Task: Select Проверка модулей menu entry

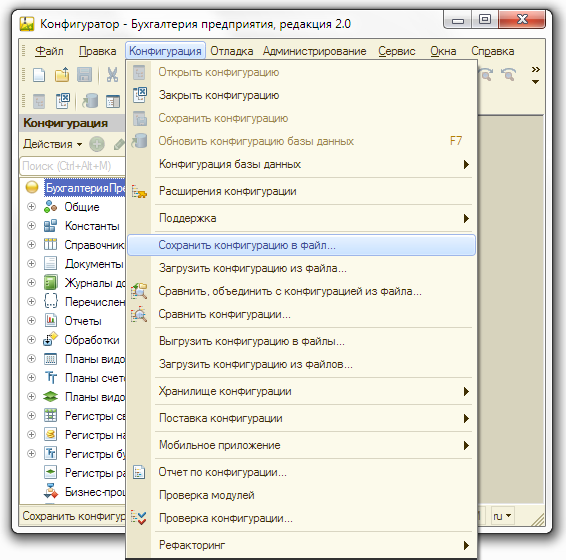Action: click(301, 495)
